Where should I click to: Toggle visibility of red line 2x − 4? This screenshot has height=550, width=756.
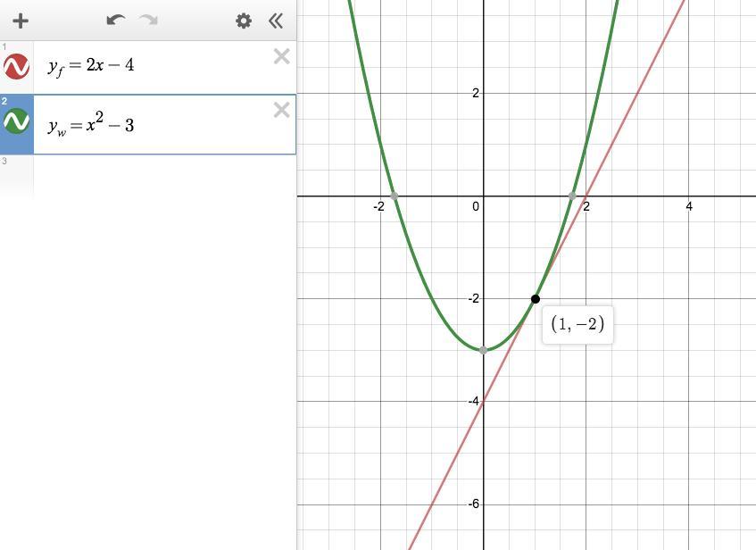16,67
